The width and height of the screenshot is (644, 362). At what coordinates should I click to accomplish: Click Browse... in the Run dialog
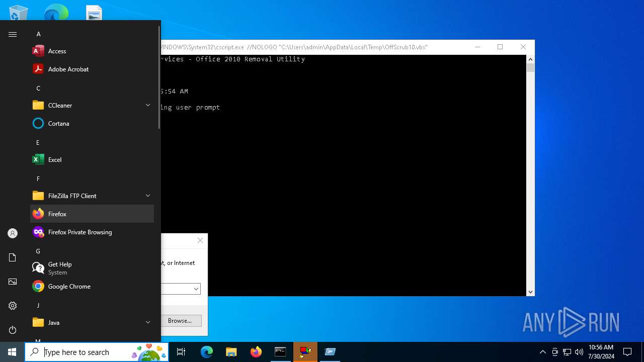point(180,320)
